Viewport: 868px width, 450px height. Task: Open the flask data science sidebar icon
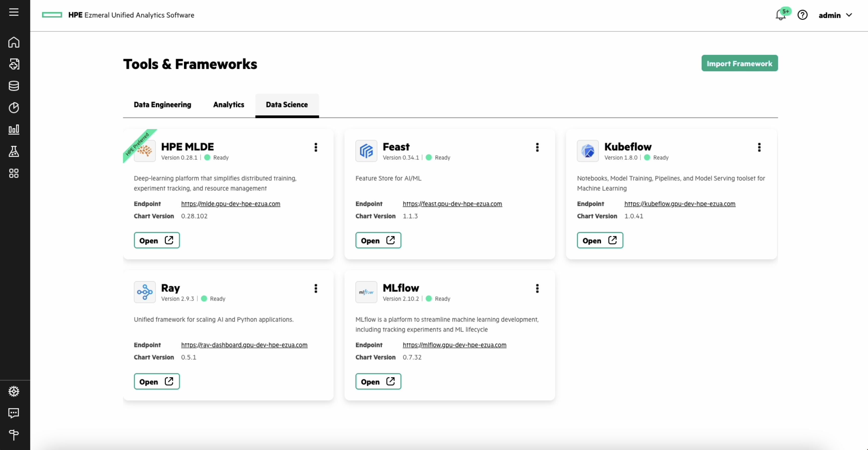point(14,151)
